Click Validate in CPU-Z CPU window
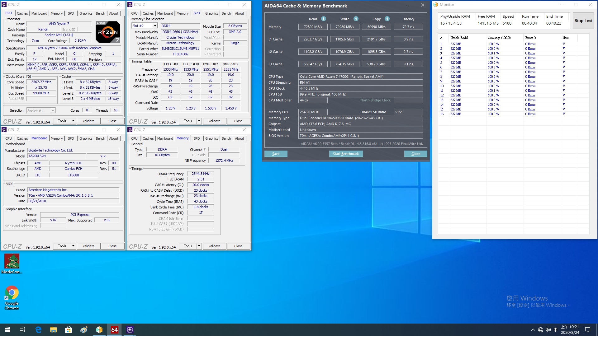 (x=88, y=121)
